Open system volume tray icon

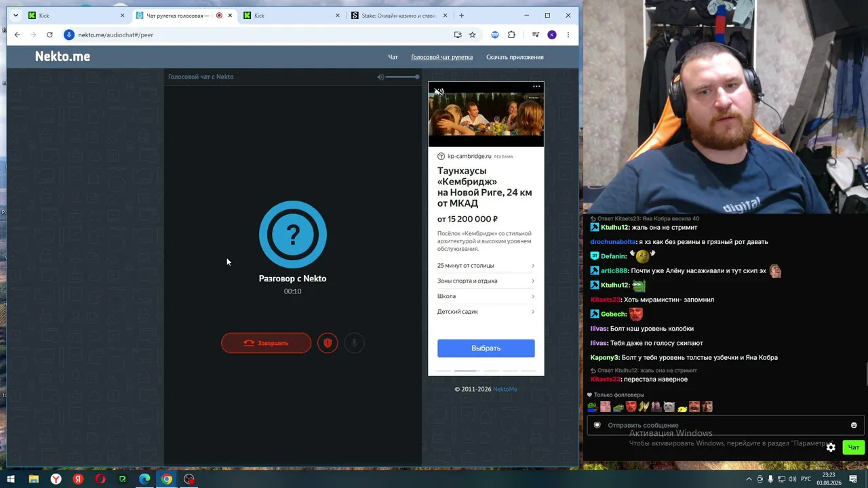[792, 479]
